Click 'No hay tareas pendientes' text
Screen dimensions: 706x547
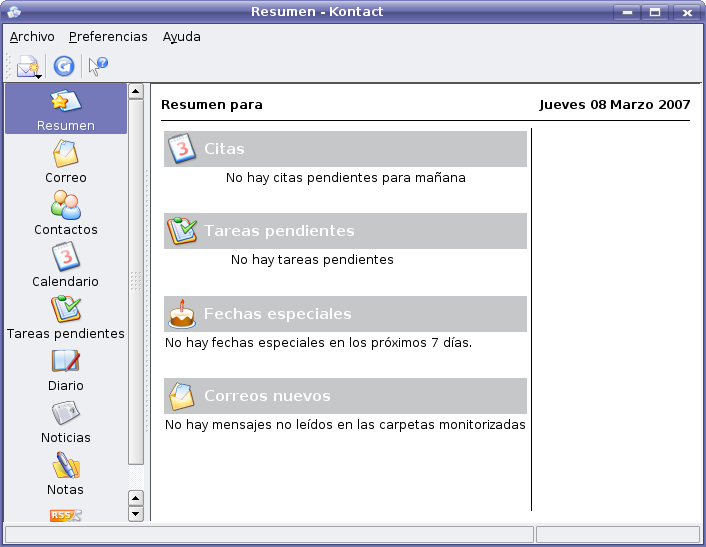pyautogui.click(x=312, y=260)
